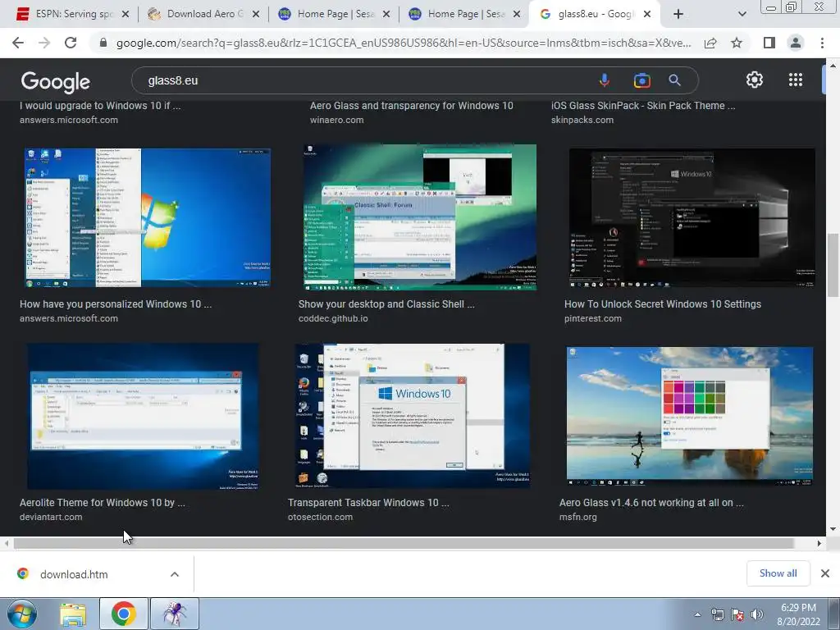Click the scroll right arrow

pyautogui.click(x=819, y=543)
